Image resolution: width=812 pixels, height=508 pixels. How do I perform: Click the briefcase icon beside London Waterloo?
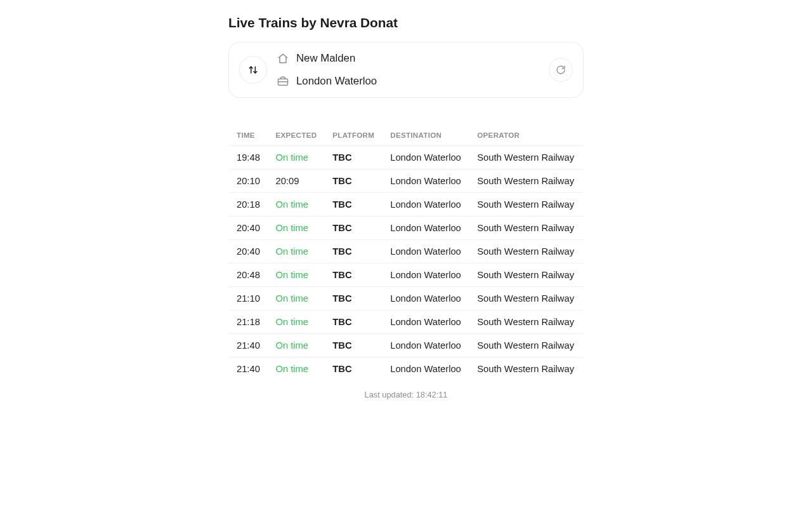pyautogui.click(x=283, y=81)
